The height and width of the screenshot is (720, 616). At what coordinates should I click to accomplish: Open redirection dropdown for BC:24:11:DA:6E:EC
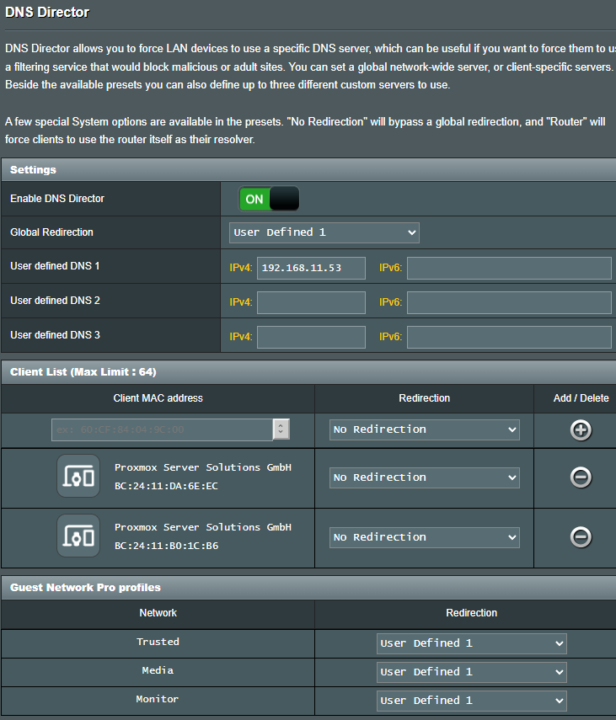pos(424,478)
